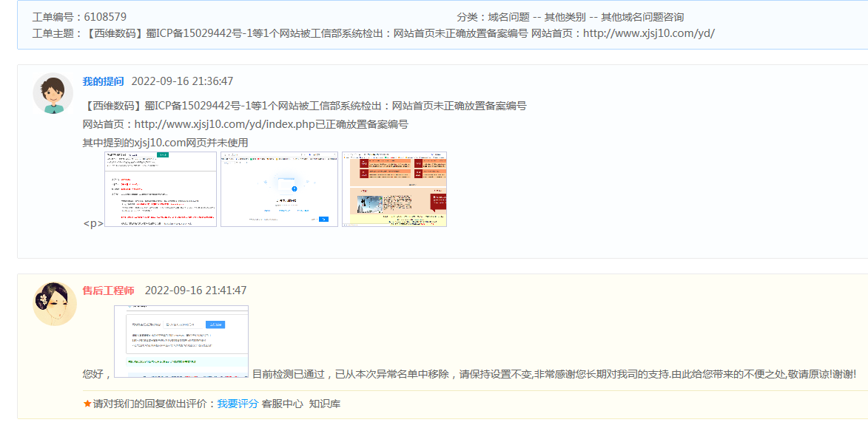Click the xjsj10.com/yd/ URL in 工单主题
This screenshot has height=428, width=868.
click(648, 33)
